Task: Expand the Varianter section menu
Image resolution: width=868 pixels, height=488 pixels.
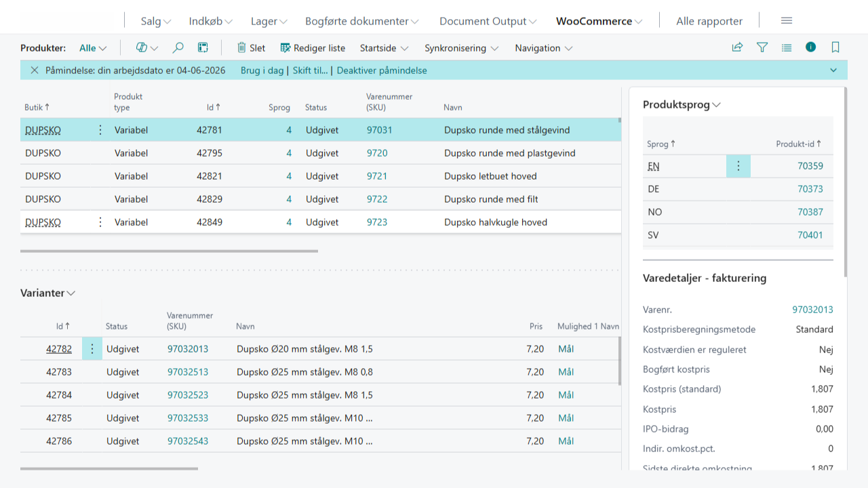Action: (x=47, y=293)
